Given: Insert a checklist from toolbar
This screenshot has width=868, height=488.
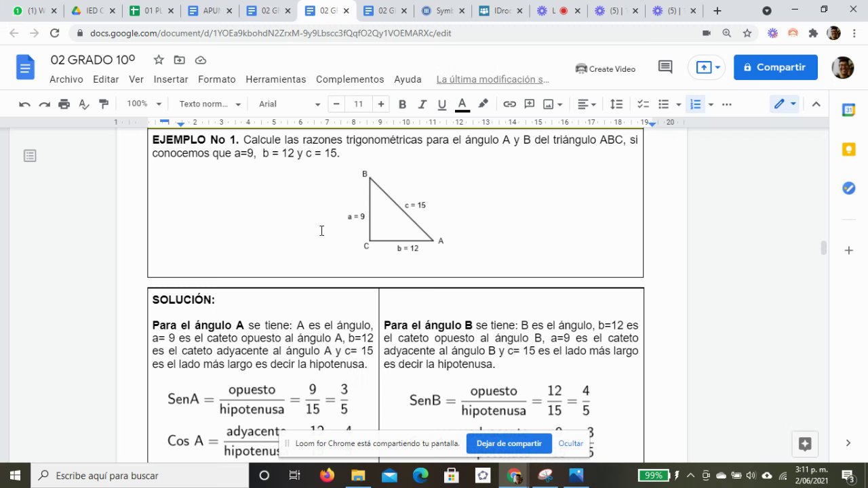Looking at the screenshot, I should click(x=643, y=104).
